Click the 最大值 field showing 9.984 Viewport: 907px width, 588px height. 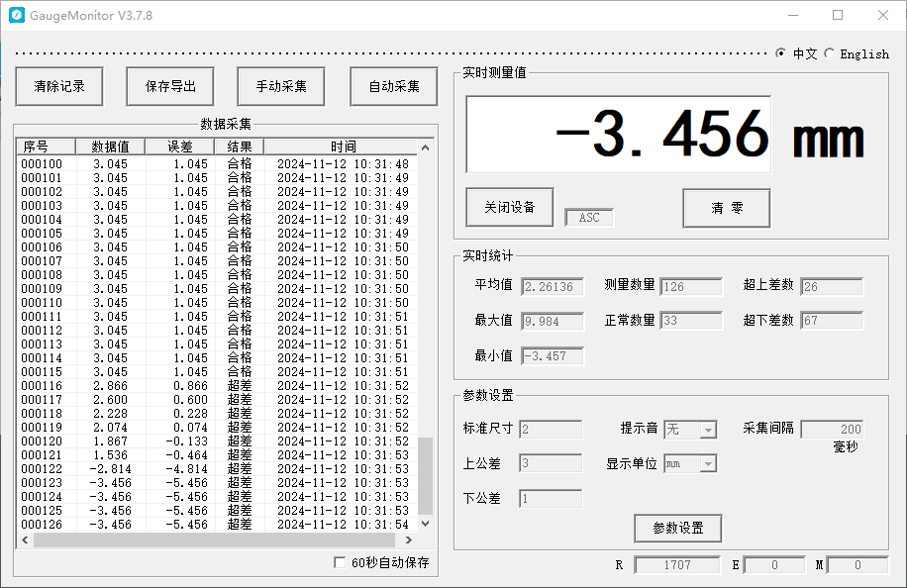coord(553,322)
